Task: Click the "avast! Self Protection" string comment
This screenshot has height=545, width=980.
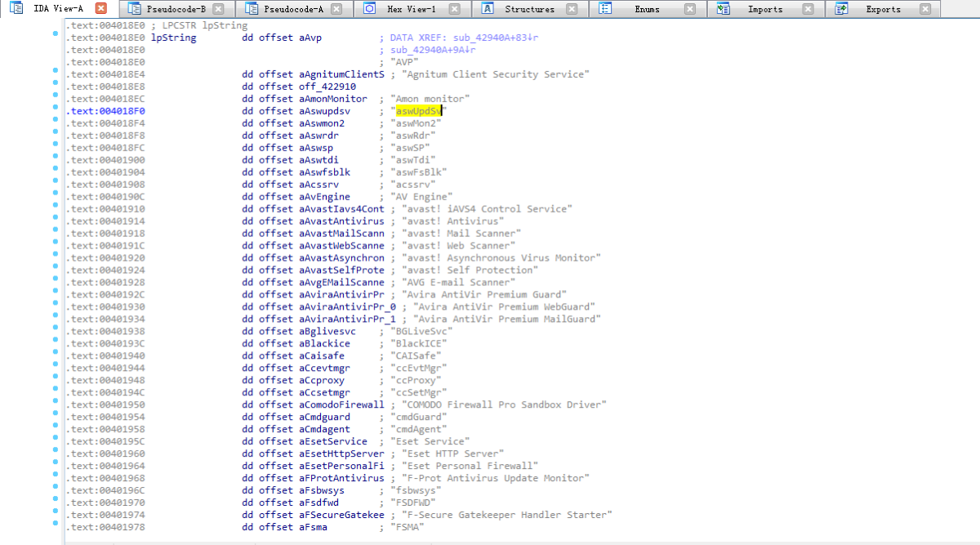Action: pyautogui.click(x=470, y=270)
